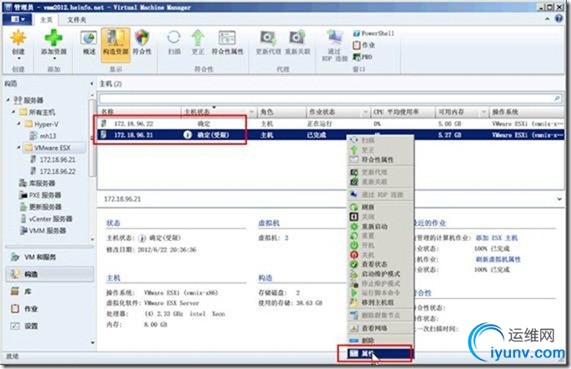Screen dimensions: 571x369
Task: Click the 创建 sun icon in ribbon
Action: point(18,38)
